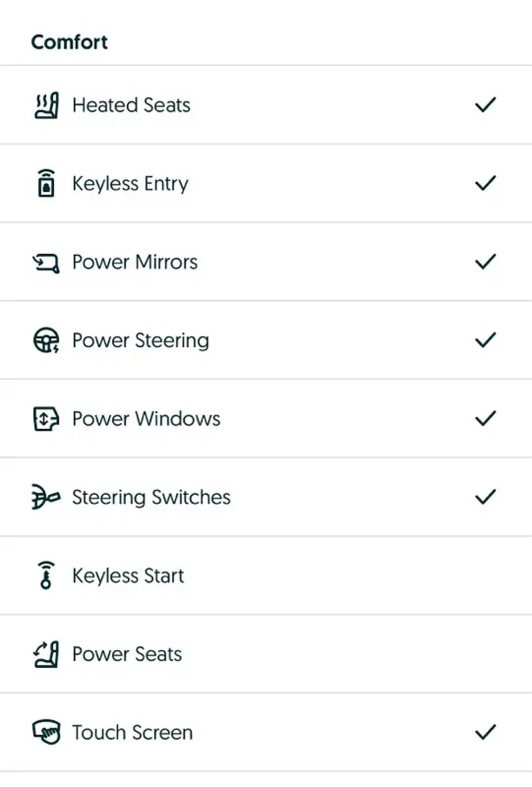Uncheck the Power Windows checkmark
This screenshot has height=787, width=532.
[485, 419]
